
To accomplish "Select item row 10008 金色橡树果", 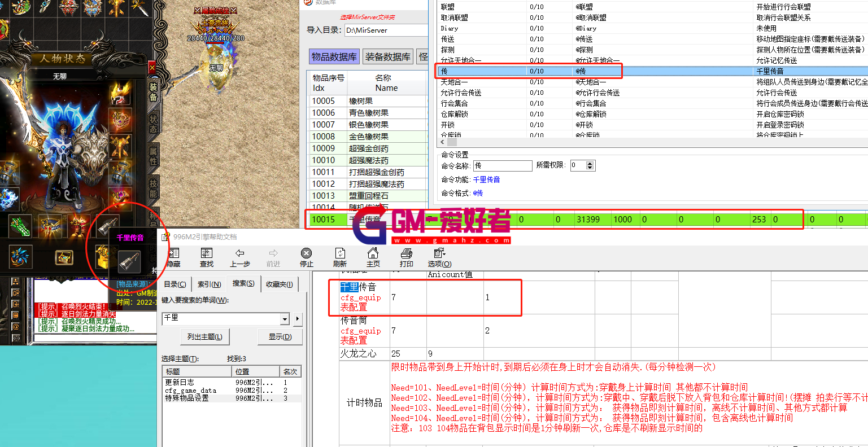I will point(368,137).
